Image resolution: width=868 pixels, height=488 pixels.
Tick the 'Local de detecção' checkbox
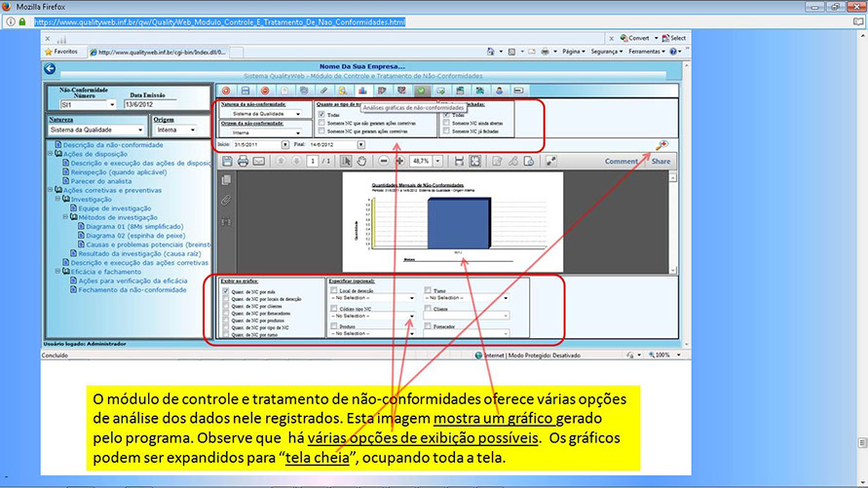pos(334,291)
